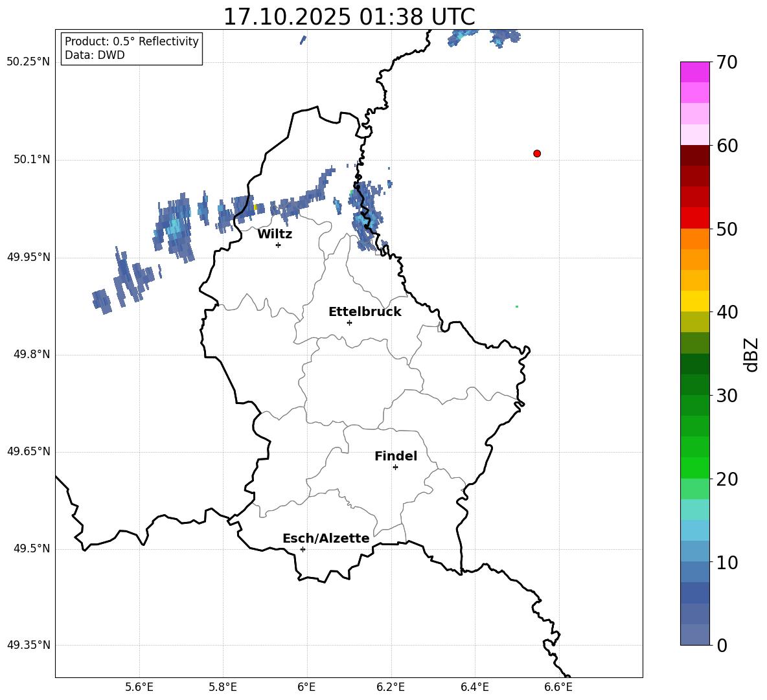767x700 pixels.
Task: Click the 5.6°E longitude label
Action: [x=139, y=687]
